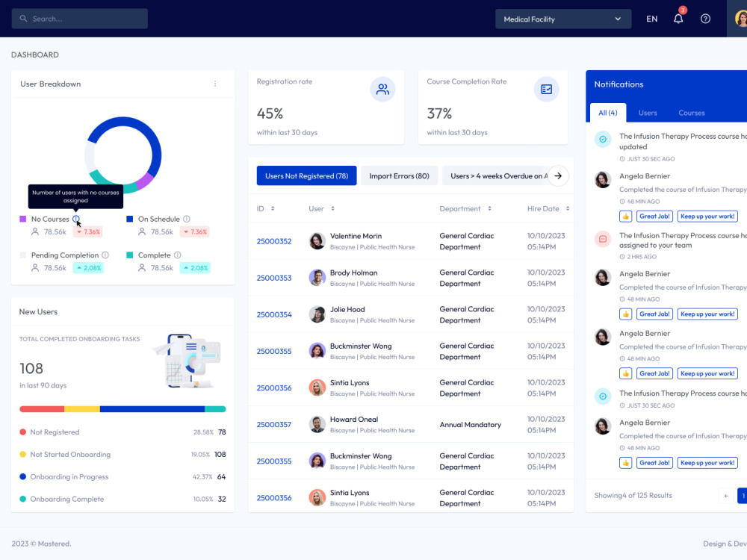This screenshot has height=560, width=747.
Task: Click the 108 completed onboarding tasks value
Action: [31, 369]
